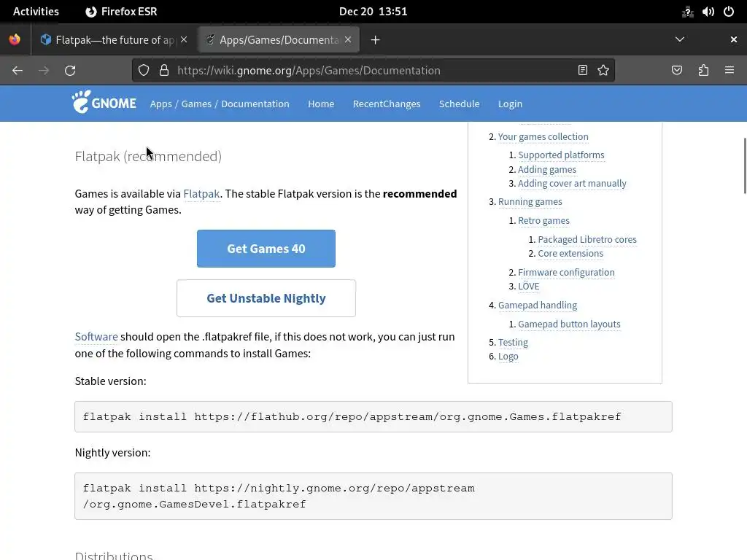The height and width of the screenshot is (560, 747).
Task: Toggle reader view icon in address bar
Action: (583, 71)
